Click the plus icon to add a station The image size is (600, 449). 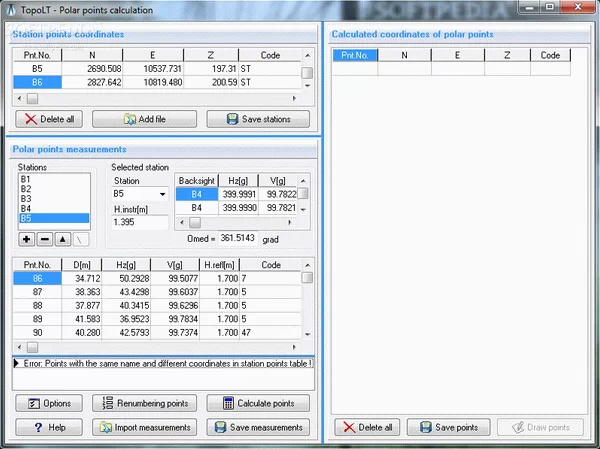pos(27,240)
